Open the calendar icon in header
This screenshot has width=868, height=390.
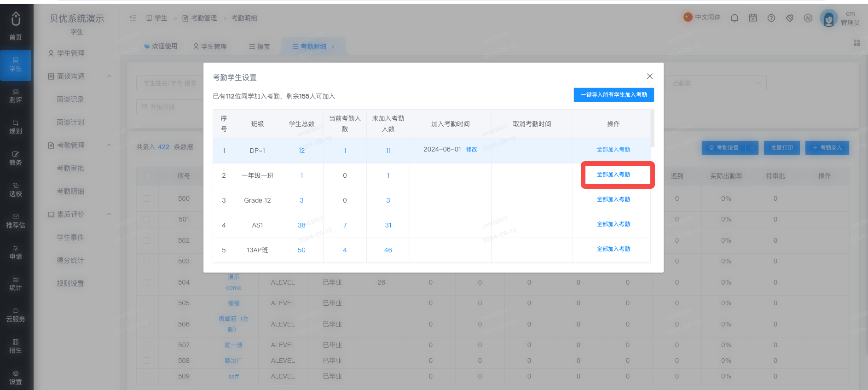pyautogui.click(x=753, y=18)
